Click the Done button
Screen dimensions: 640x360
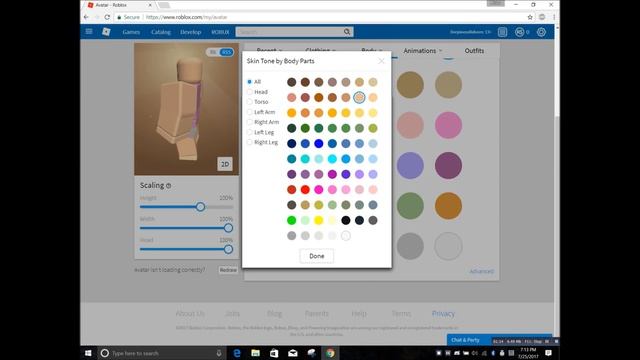point(317,256)
